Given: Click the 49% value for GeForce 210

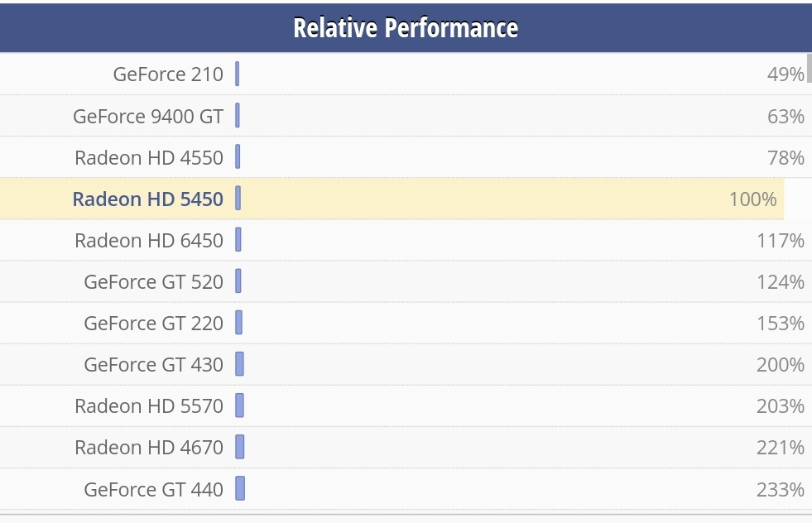Looking at the screenshot, I should [x=785, y=74].
